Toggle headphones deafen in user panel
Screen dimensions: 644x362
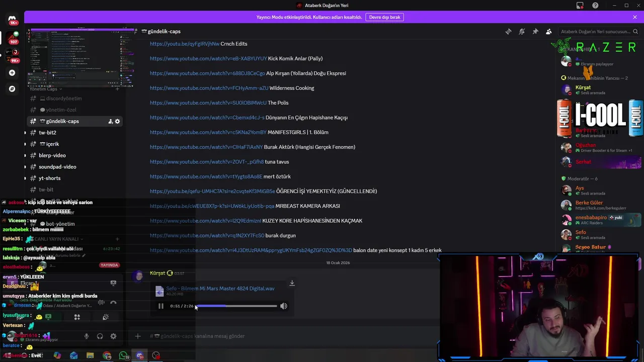coord(100,336)
